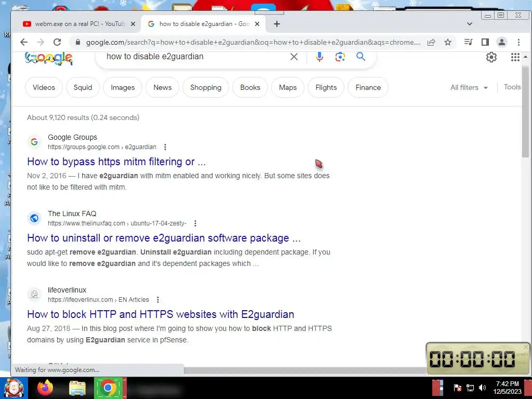Click the Google doodle logo
The image size is (532, 399).
coord(49,58)
